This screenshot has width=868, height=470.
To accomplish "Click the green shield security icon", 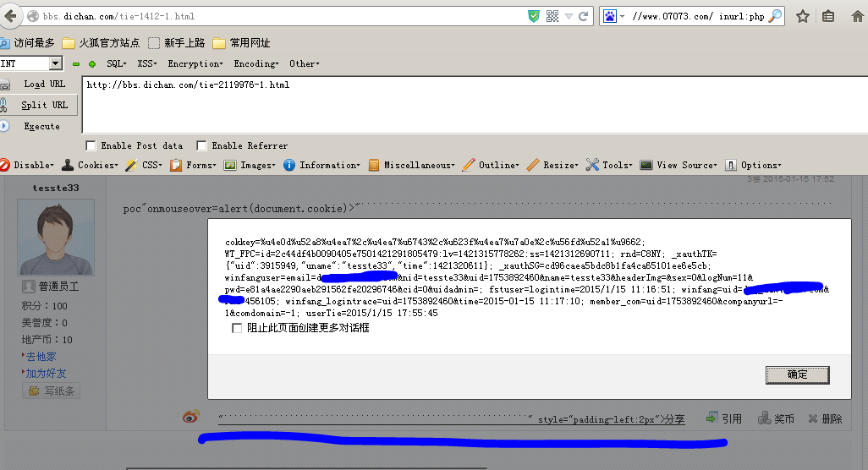I will click(534, 16).
